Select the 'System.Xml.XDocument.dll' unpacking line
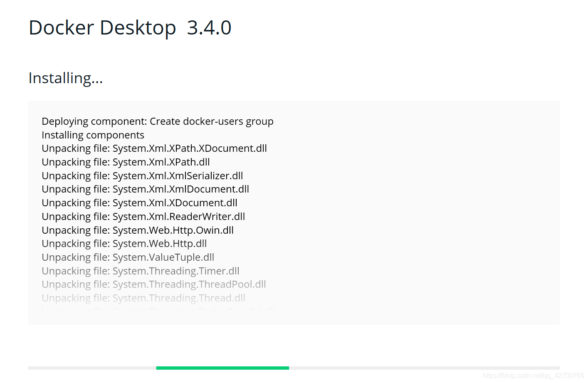Screen dimensions: 588x383 click(x=140, y=203)
